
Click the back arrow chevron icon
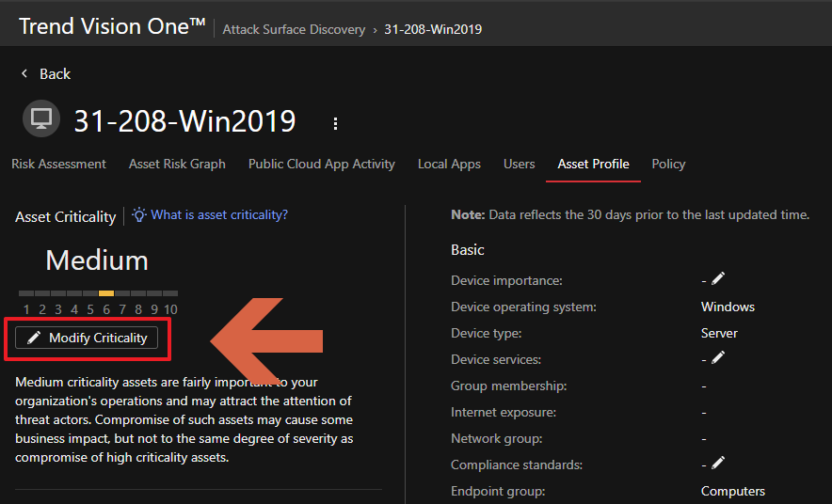[24, 73]
